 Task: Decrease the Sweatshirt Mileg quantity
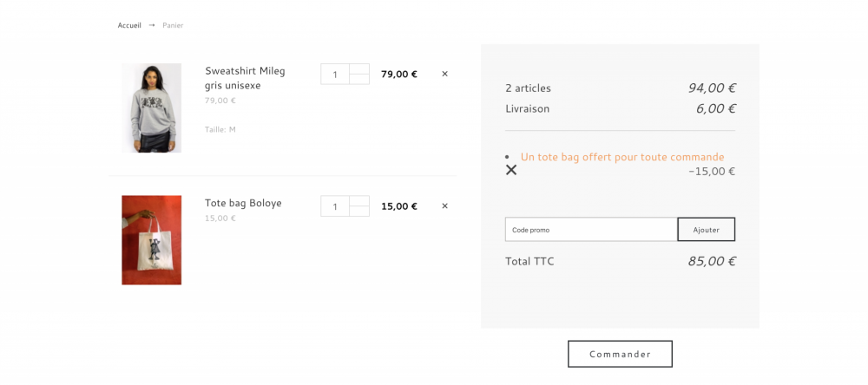tap(359, 79)
